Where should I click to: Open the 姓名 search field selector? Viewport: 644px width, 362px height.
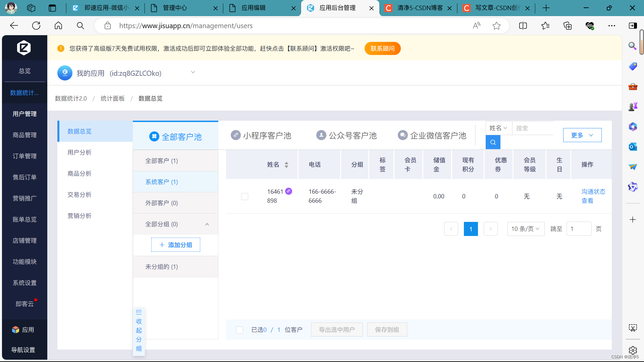tap(498, 128)
